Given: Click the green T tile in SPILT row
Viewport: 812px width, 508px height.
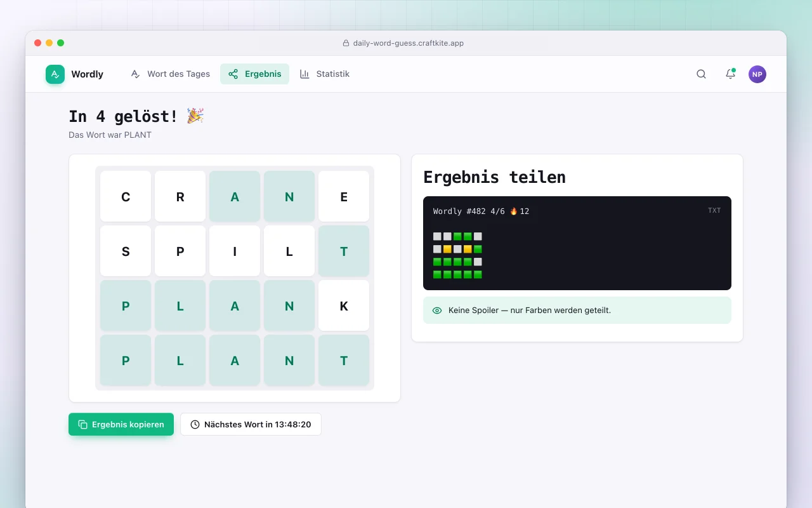Looking at the screenshot, I should [x=344, y=251].
